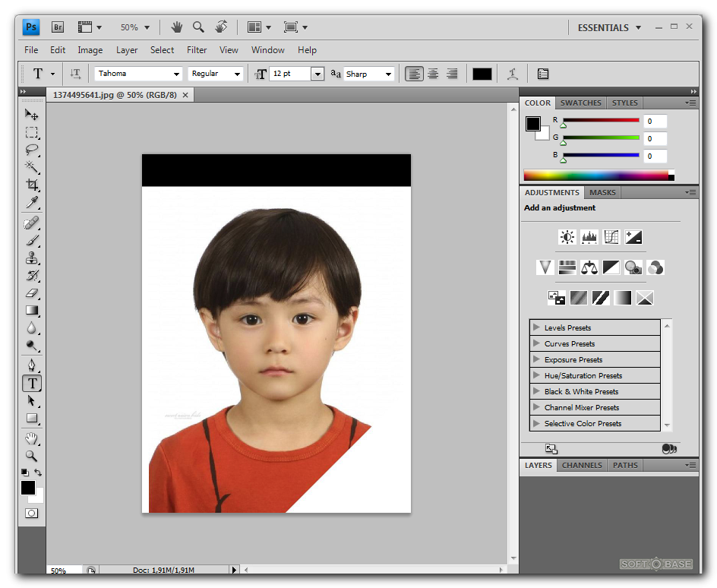Select the Zoom tool in toolbox
The width and height of the screenshot is (717, 588).
tap(32, 456)
